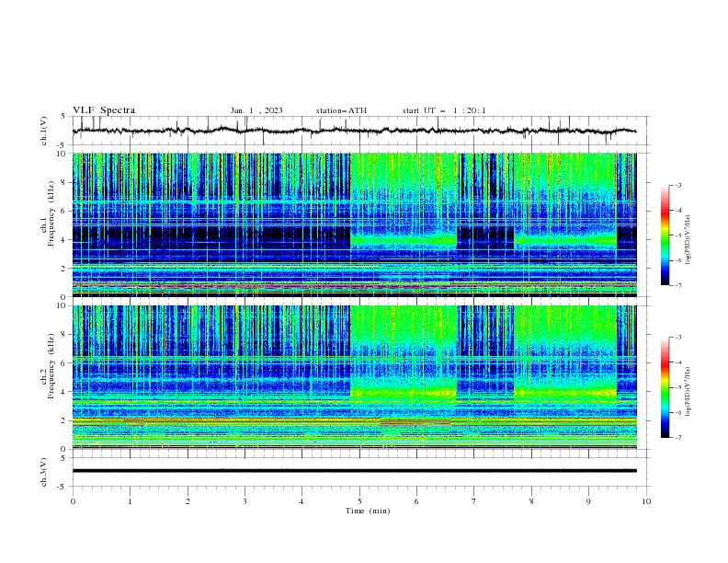Select the "ch.1 Frequency (kHz)" axis label
Viewport: 728px width, 563px height.
pyautogui.click(x=48, y=213)
